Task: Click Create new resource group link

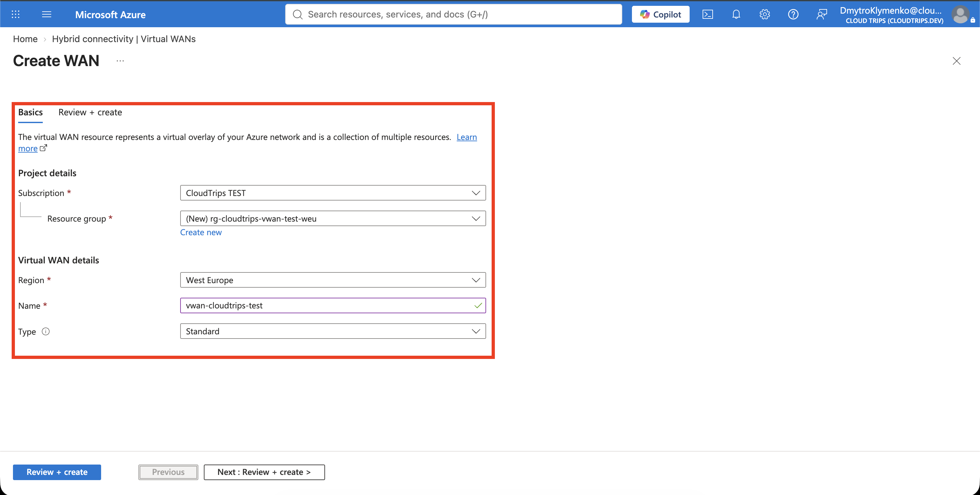Action: (x=201, y=232)
